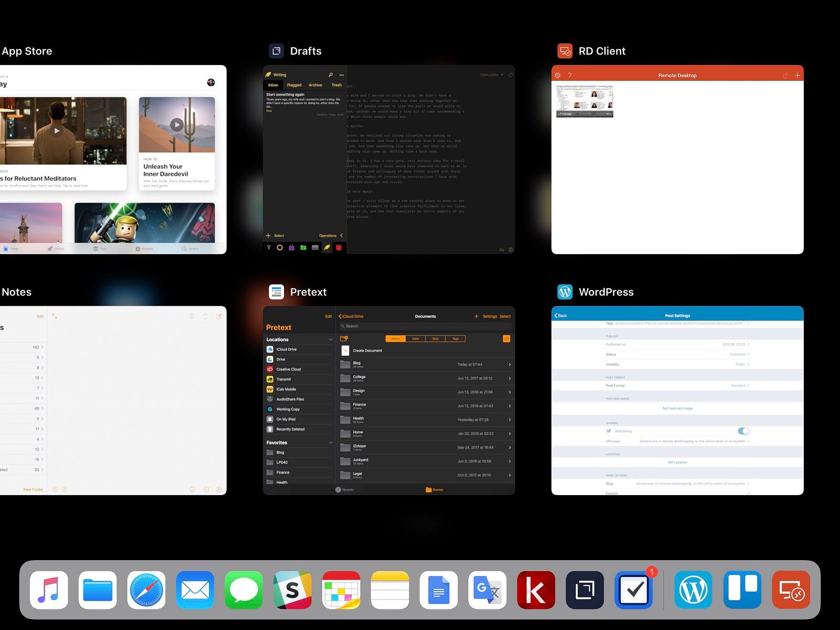Expand the College folder chevron in Pretext

pyautogui.click(x=510, y=378)
